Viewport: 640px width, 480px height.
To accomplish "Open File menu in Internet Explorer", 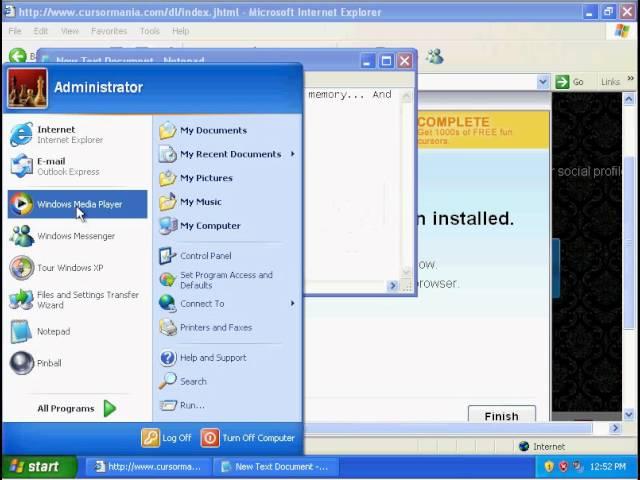I will click(15, 31).
